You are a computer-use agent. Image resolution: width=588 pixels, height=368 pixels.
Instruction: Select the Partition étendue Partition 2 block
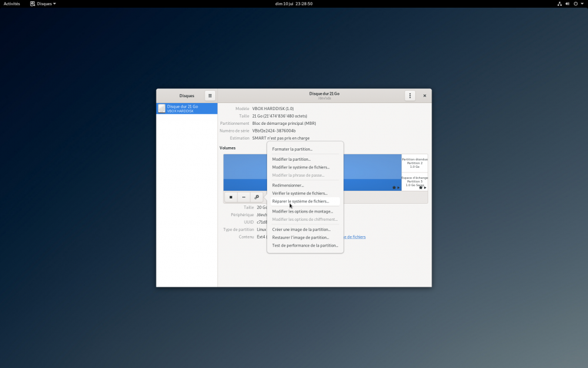415,163
